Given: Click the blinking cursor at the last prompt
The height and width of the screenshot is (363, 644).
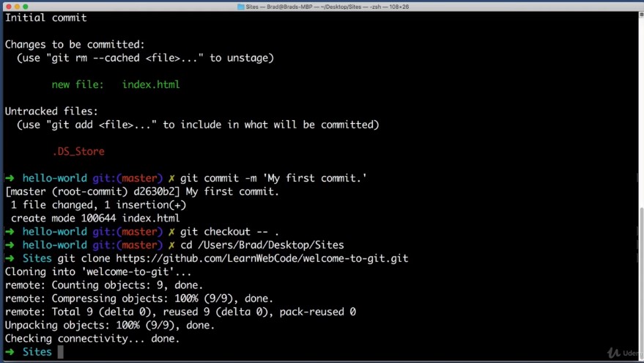Looking at the screenshot, I should (61, 352).
